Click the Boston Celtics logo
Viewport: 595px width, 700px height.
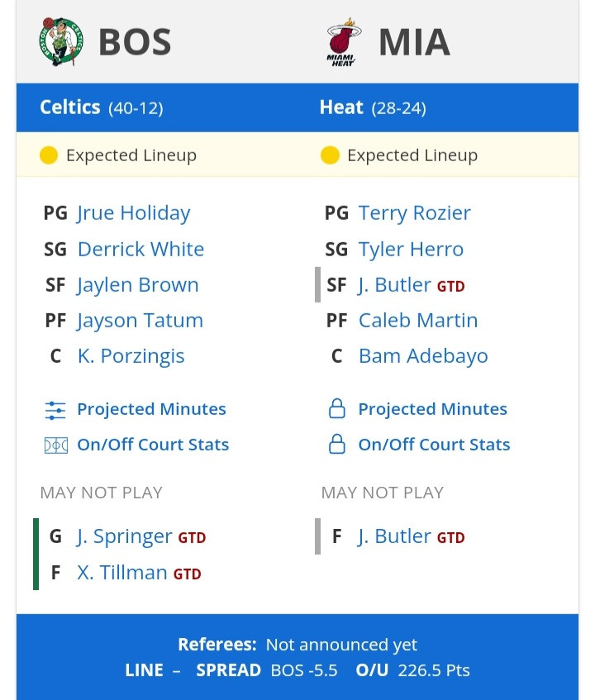(60, 41)
